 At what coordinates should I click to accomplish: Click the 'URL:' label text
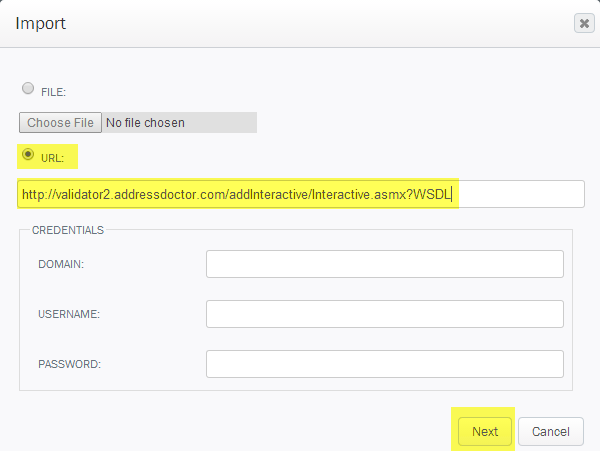[52, 158]
